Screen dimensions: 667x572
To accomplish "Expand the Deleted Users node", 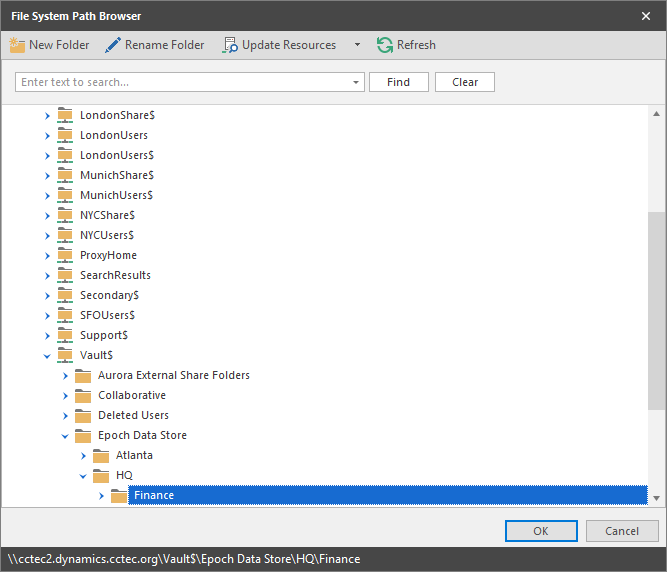I will (65, 416).
